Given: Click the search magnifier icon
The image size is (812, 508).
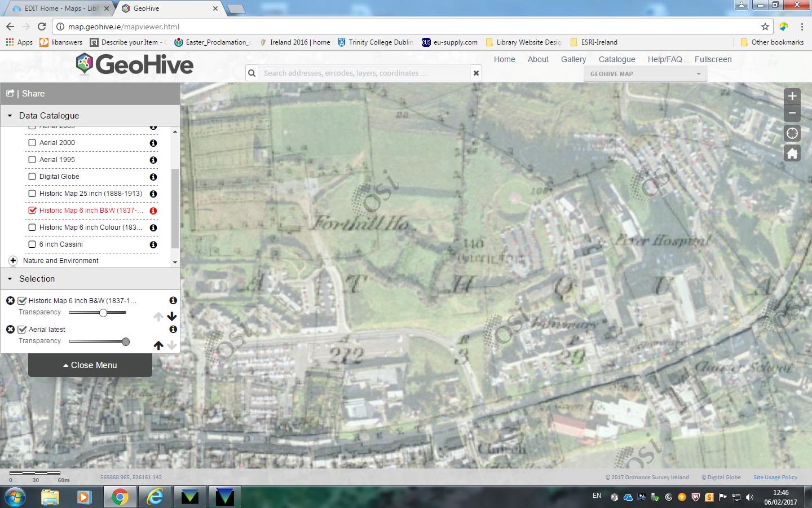Looking at the screenshot, I should click(251, 73).
